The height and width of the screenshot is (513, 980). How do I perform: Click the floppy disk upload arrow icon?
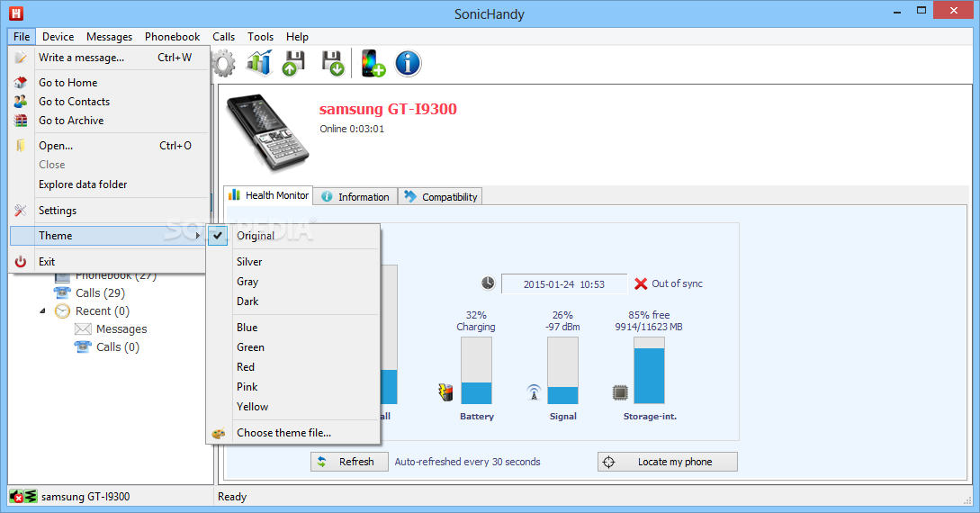pos(293,63)
